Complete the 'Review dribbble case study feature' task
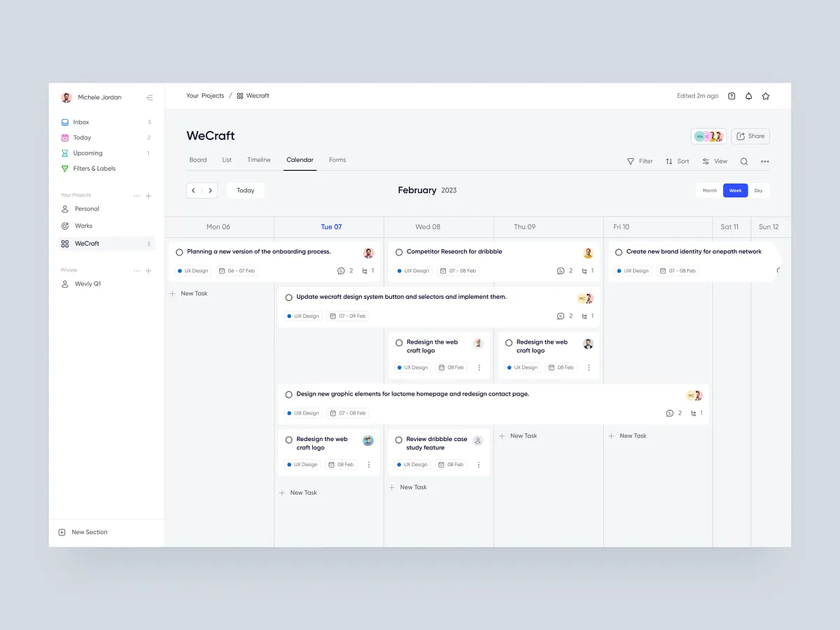This screenshot has height=630, width=840. point(398,439)
